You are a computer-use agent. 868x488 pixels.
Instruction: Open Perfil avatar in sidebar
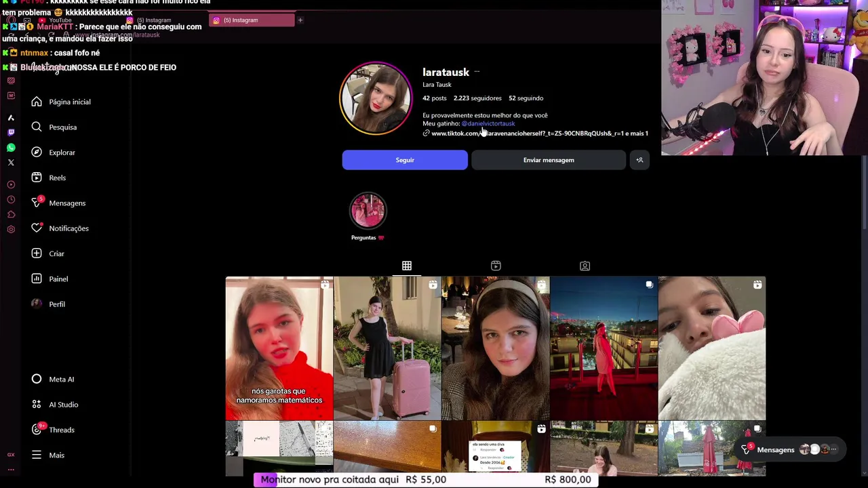pos(37,304)
